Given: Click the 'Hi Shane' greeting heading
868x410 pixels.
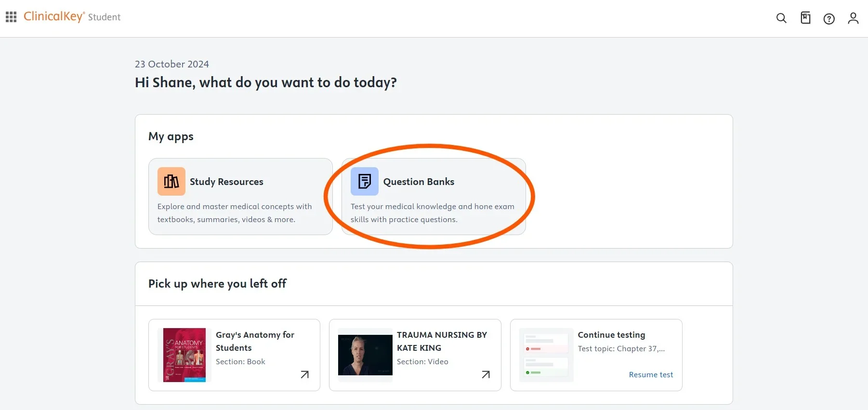Looking at the screenshot, I should (266, 82).
